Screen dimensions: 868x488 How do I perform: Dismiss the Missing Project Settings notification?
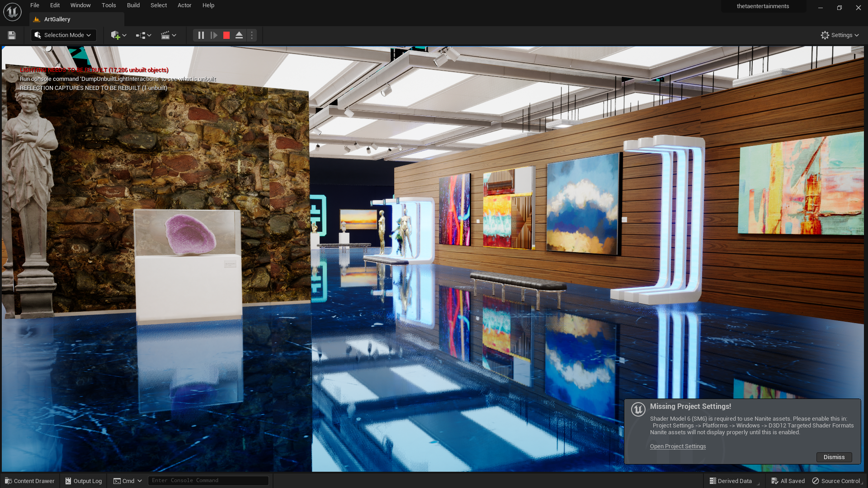(x=834, y=457)
